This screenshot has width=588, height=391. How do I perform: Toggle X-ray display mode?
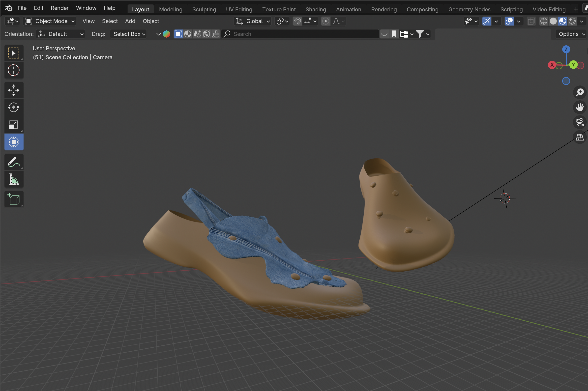point(531,21)
